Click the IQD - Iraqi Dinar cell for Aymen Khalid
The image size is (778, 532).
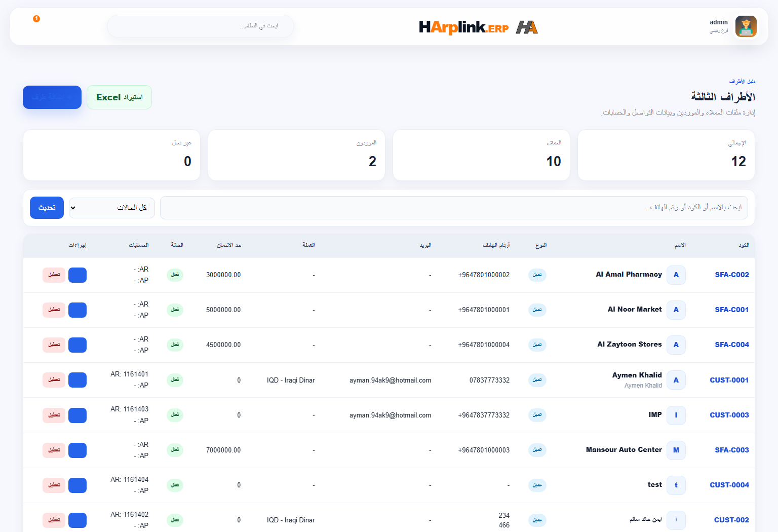click(291, 380)
